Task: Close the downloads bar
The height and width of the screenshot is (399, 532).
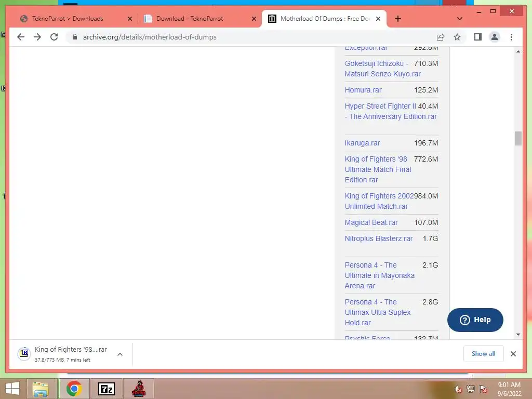Action: pyautogui.click(x=513, y=354)
